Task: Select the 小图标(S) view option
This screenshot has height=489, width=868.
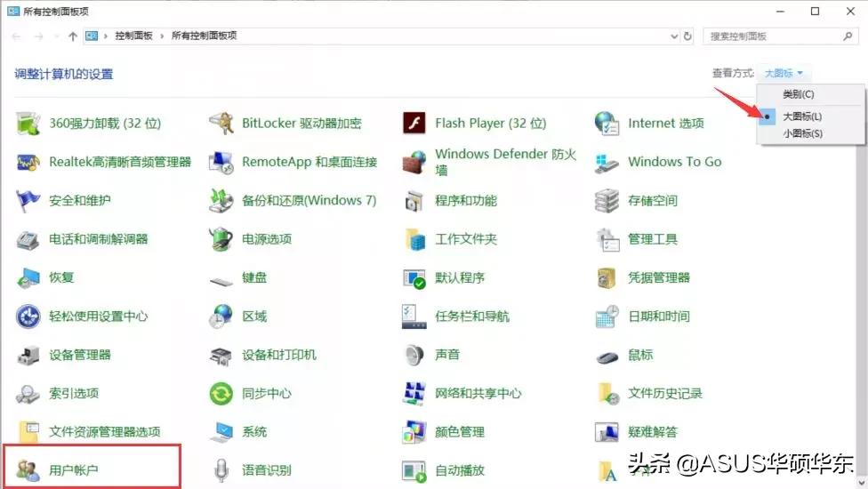Action: pyautogui.click(x=802, y=133)
